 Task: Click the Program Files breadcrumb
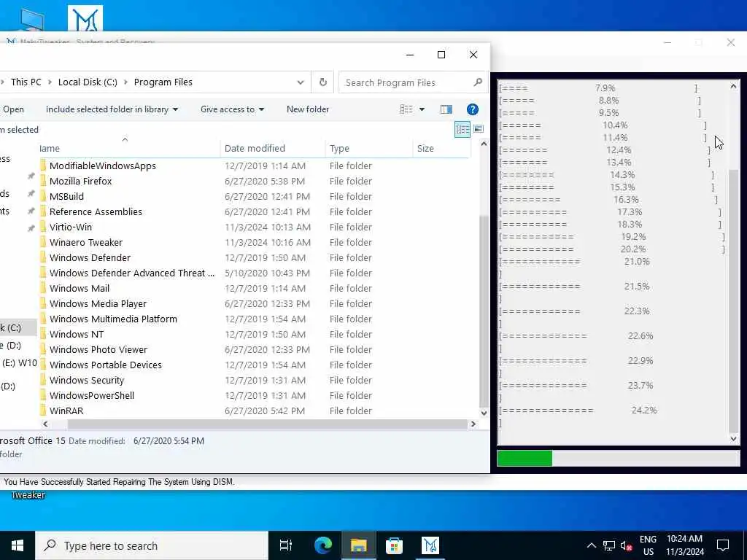[x=163, y=82]
